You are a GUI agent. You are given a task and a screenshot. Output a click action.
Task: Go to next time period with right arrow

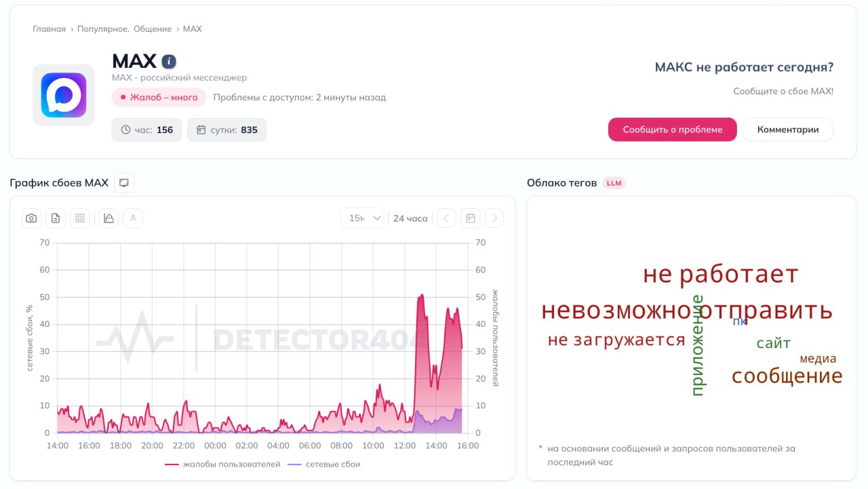(494, 218)
